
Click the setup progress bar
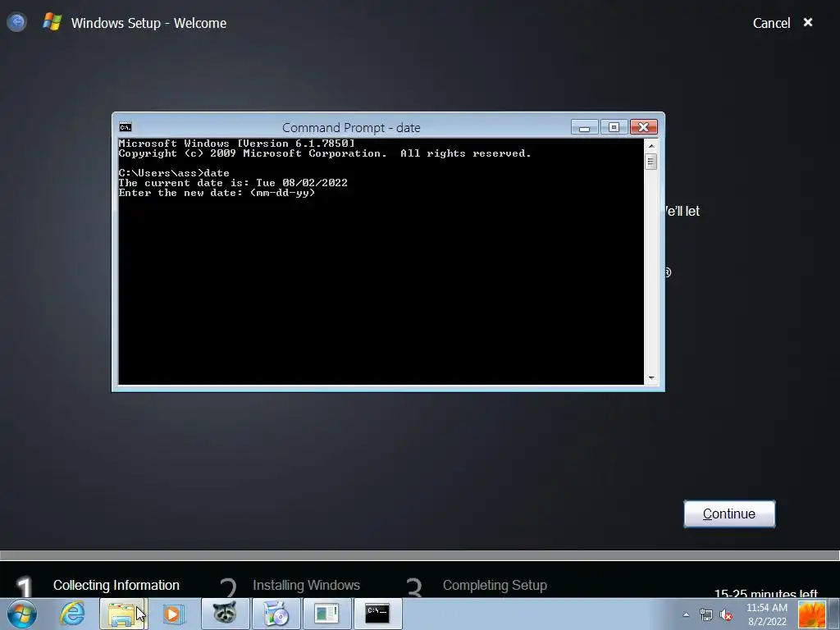point(420,555)
